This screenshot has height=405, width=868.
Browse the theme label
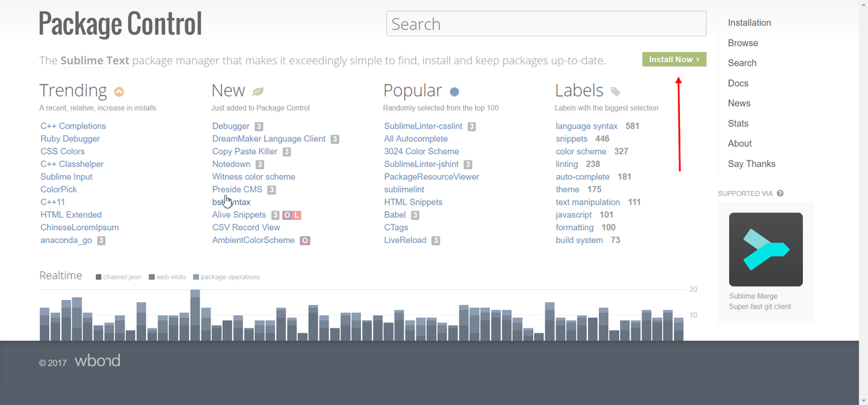(568, 189)
